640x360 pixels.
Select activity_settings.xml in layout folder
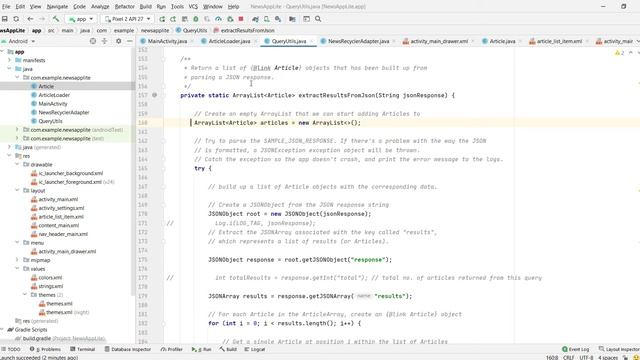pyautogui.click(x=61, y=208)
